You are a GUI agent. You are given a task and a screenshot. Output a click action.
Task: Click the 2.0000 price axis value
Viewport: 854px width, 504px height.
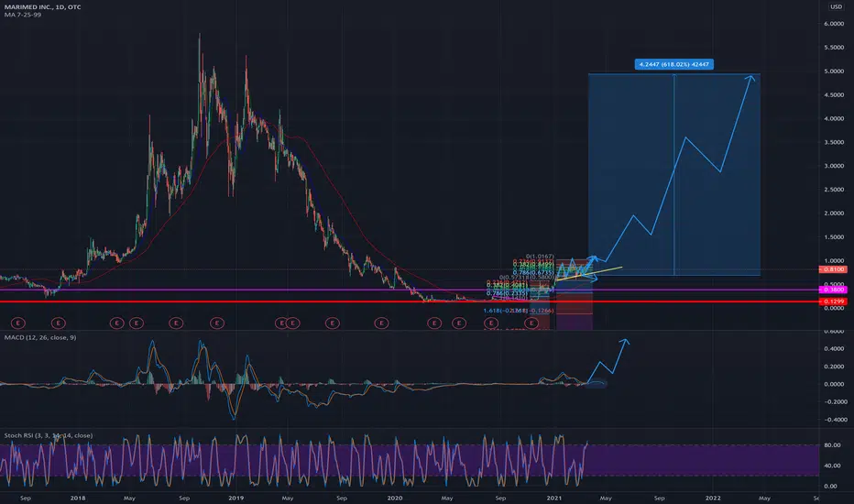834,213
